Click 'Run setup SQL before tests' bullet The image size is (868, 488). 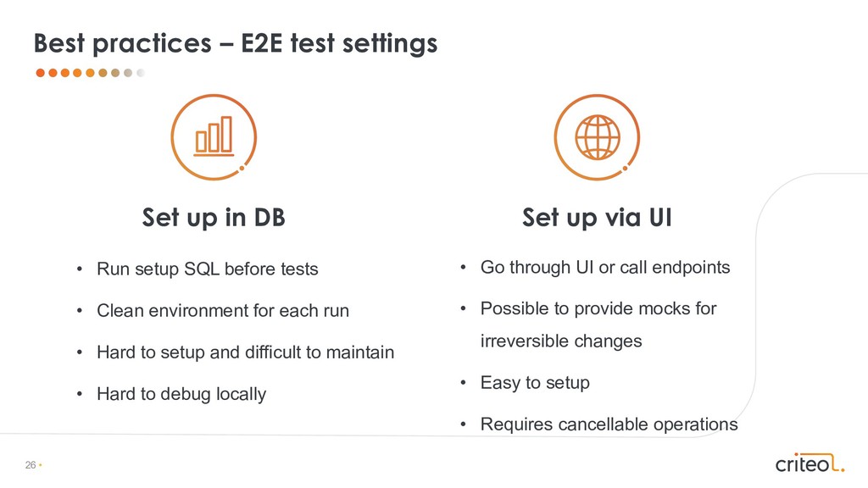pyautogui.click(x=208, y=269)
